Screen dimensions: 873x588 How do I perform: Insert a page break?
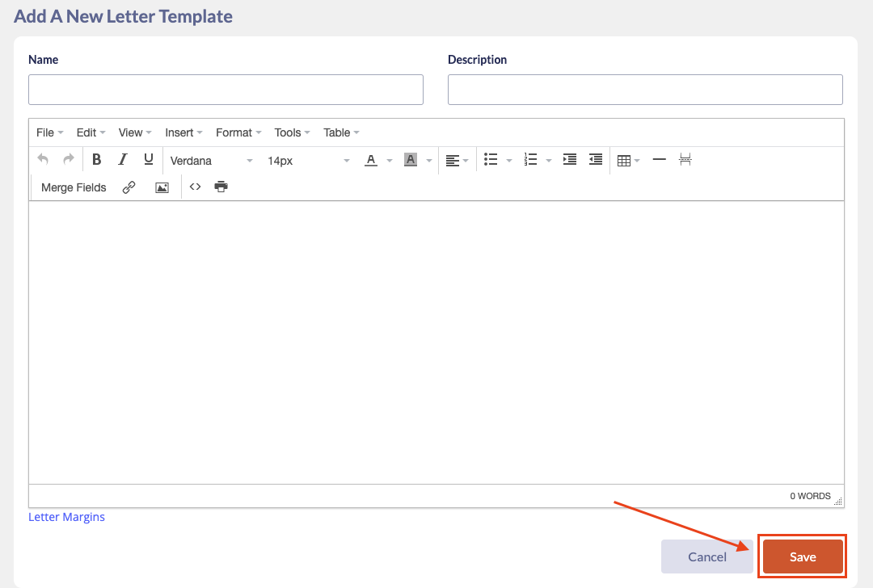(x=685, y=160)
